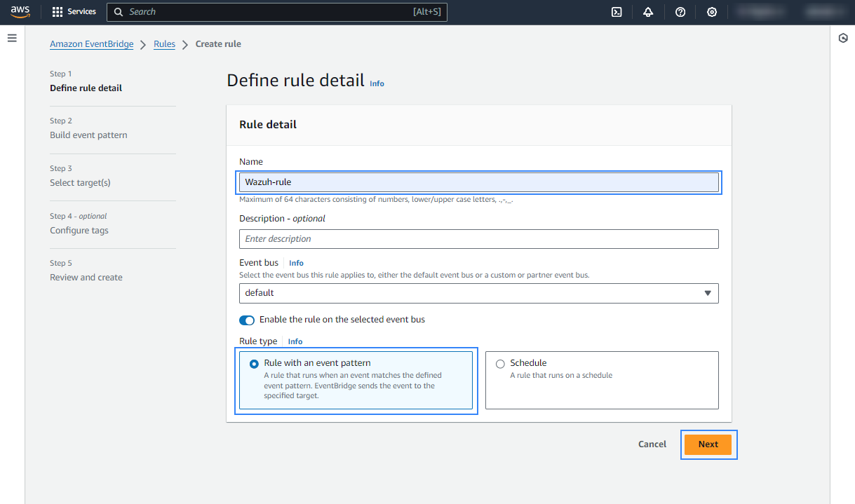Click the Description input field
855x504 pixels.
(478, 239)
